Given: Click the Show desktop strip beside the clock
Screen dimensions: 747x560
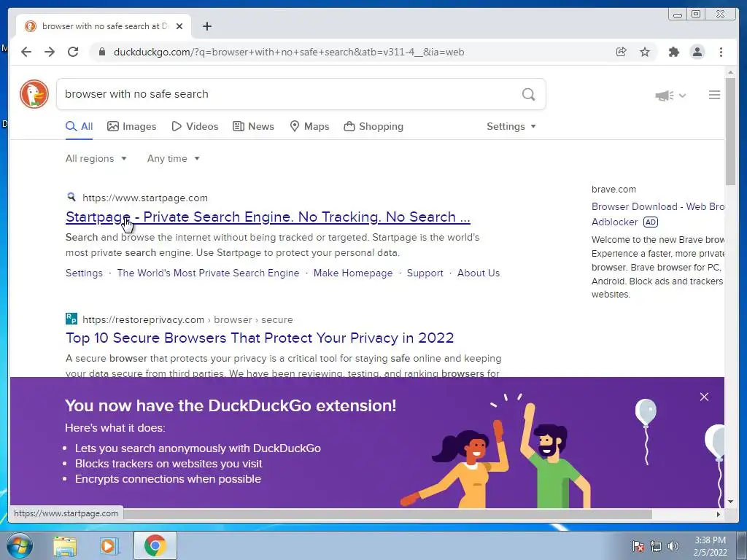Looking at the screenshot, I should pos(743,545).
